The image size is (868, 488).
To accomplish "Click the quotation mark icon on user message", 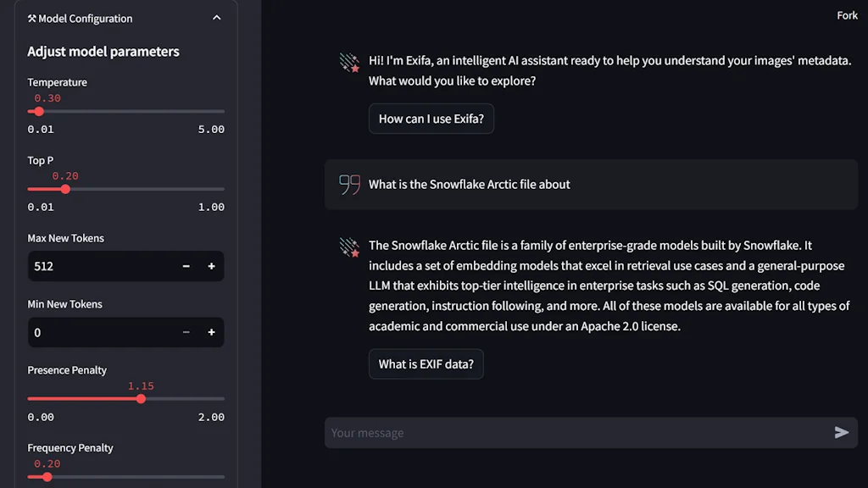I will click(350, 183).
